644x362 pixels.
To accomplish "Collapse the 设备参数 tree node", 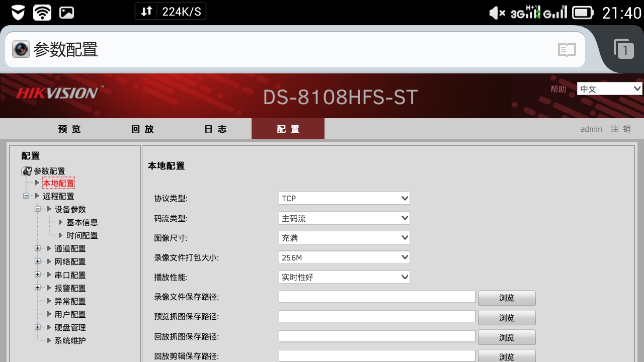I will (37, 209).
